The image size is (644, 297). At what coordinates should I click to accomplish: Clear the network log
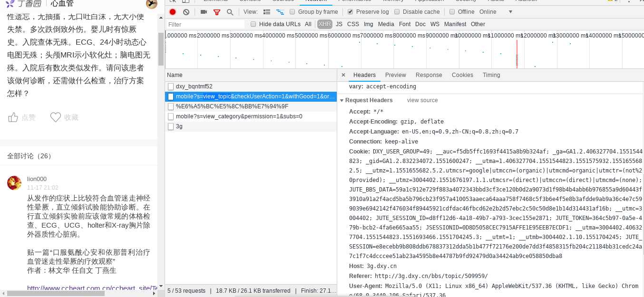coord(186,12)
